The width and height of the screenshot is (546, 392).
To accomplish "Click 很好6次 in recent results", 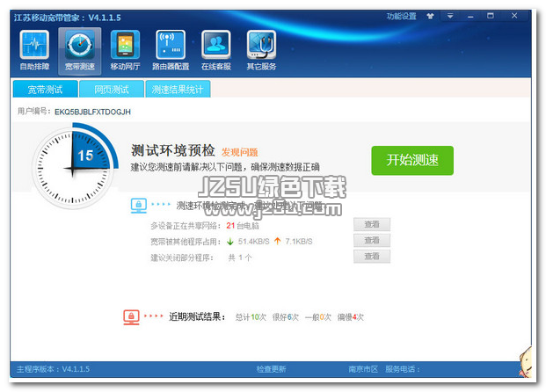I will (x=286, y=317).
